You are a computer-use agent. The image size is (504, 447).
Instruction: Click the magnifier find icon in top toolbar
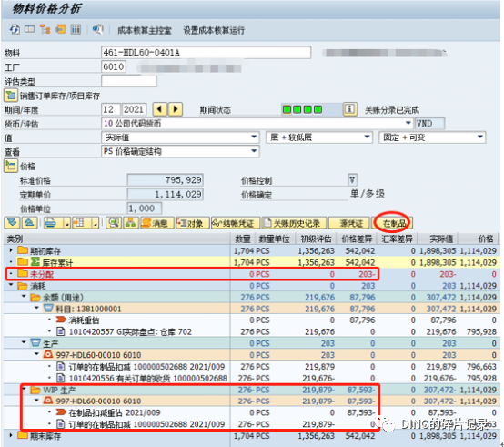tap(98, 29)
